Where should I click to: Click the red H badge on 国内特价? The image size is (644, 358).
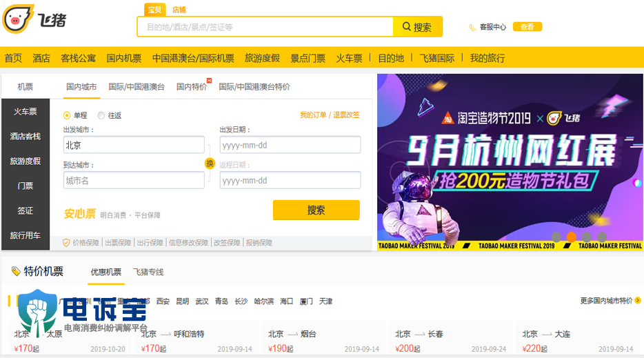[209, 81]
